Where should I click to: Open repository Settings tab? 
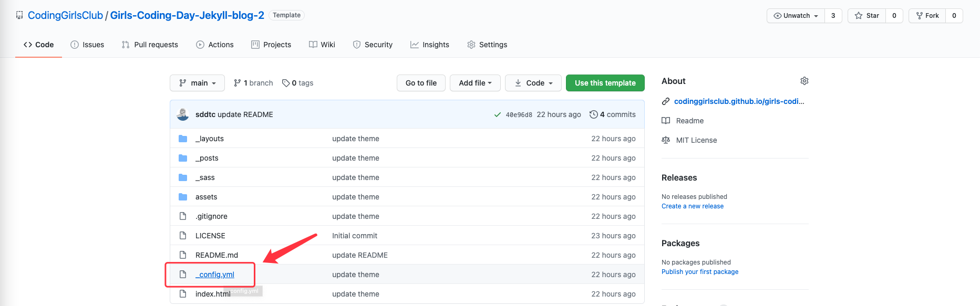point(487,45)
